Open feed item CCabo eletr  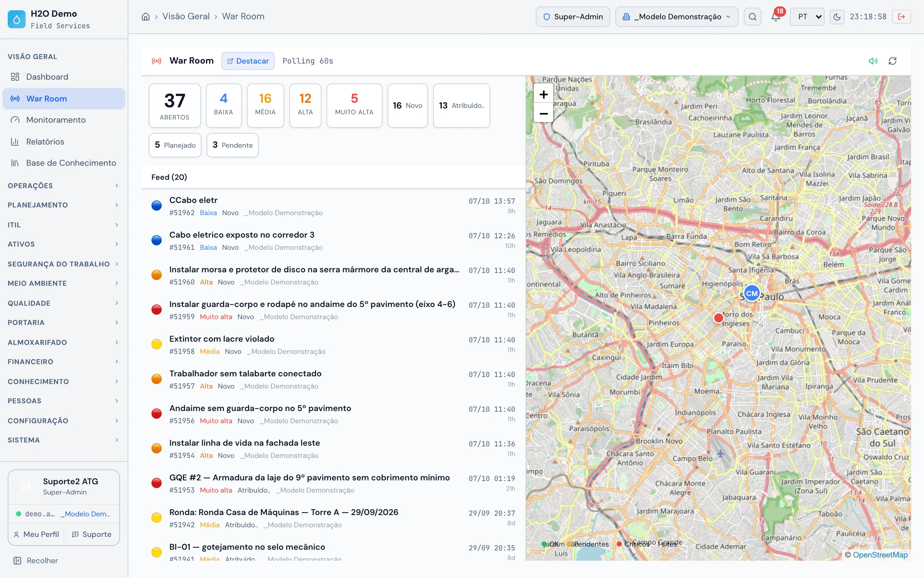[x=333, y=206]
